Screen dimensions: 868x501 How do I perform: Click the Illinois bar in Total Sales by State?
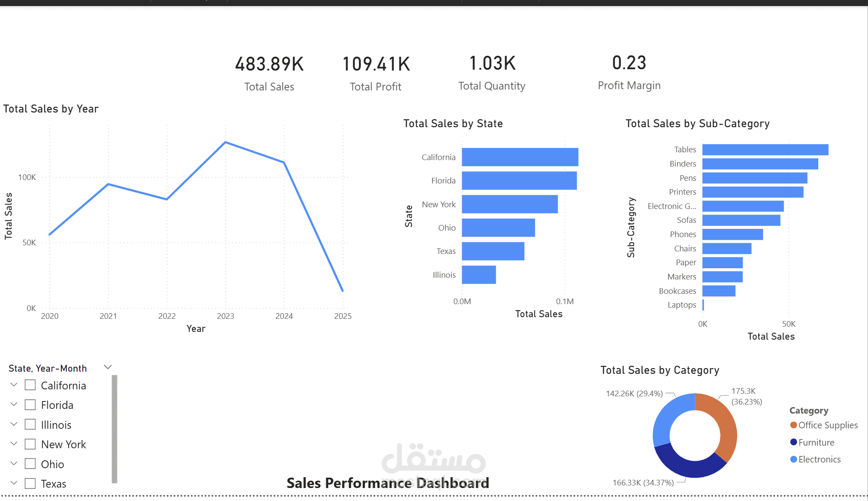click(479, 275)
